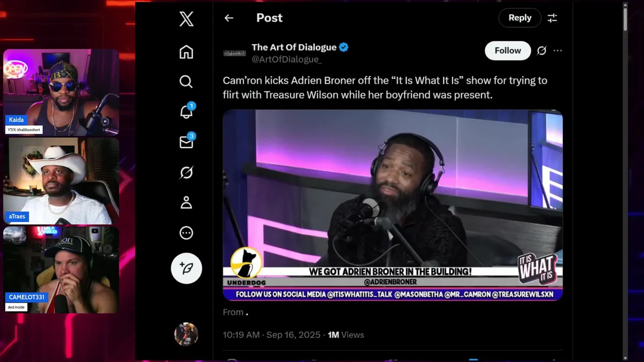Click the X logo icon

point(186,19)
